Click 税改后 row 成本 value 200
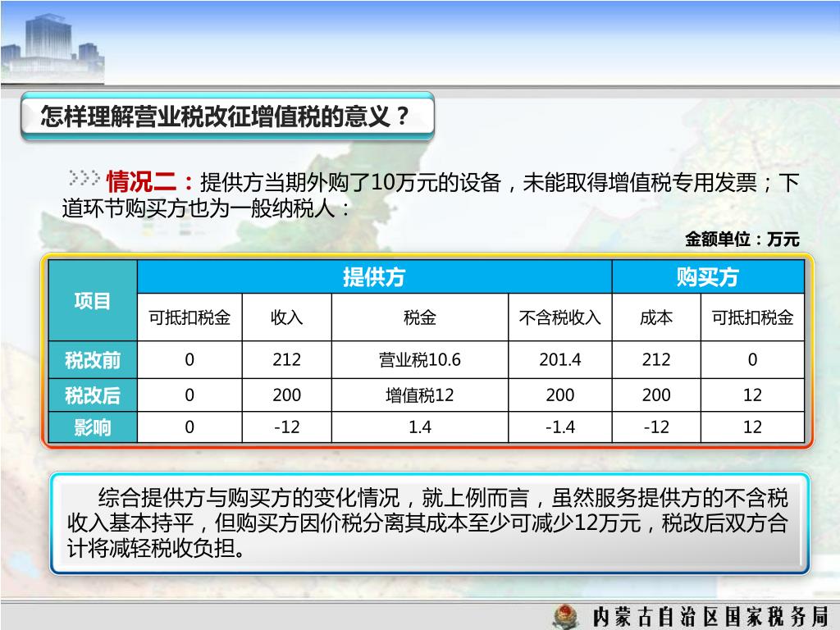The image size is (840, 630). point(656,395)
